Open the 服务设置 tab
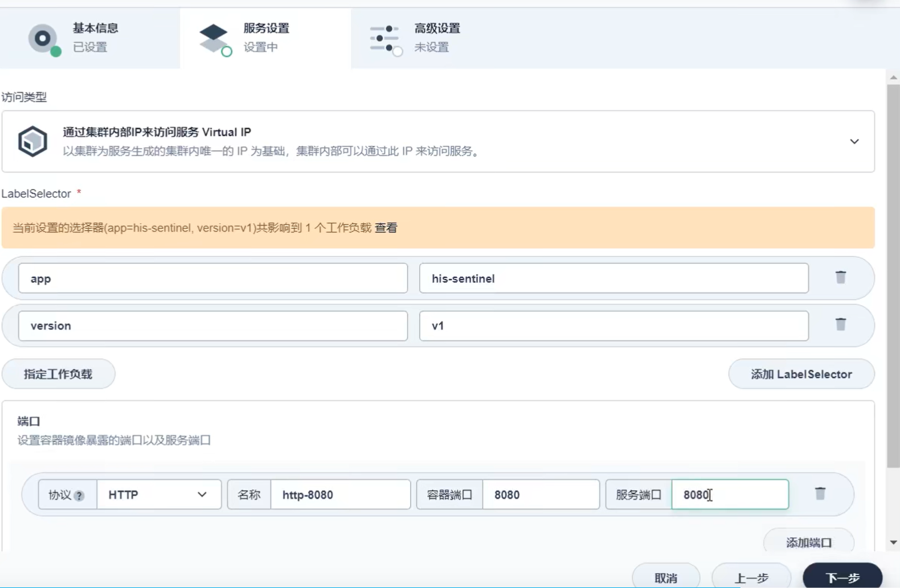The width and height of the screenshot is (900, 588). point(265,38)
